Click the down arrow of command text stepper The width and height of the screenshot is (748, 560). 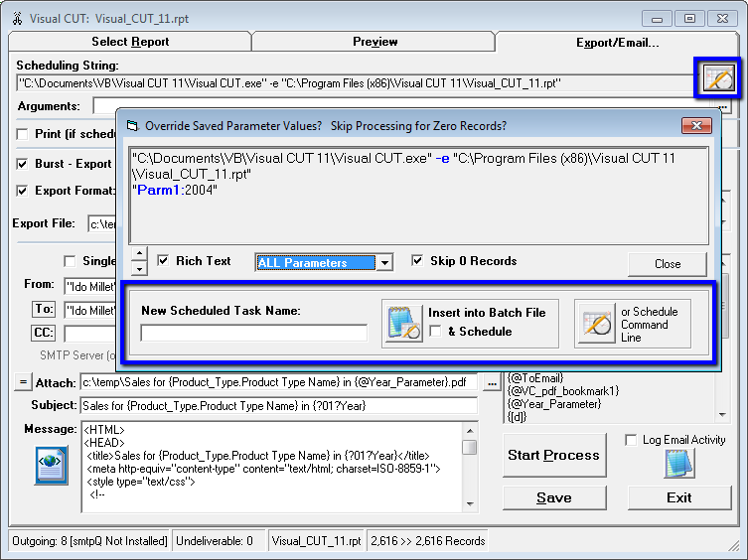point(139,268)
